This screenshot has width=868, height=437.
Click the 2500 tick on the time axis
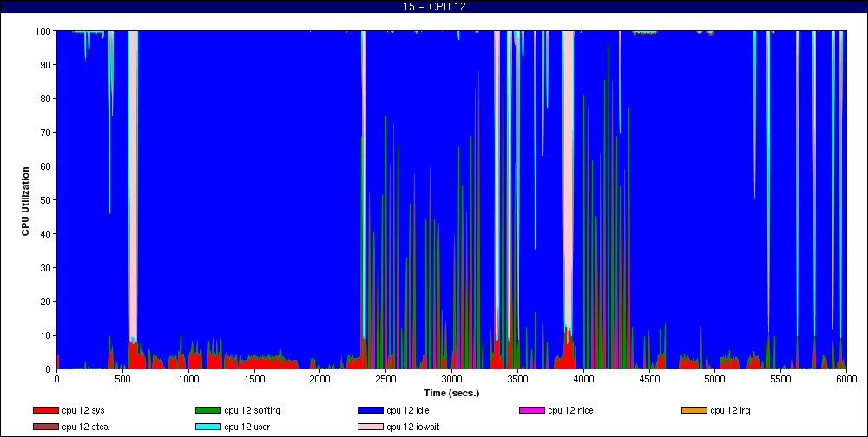386,380
